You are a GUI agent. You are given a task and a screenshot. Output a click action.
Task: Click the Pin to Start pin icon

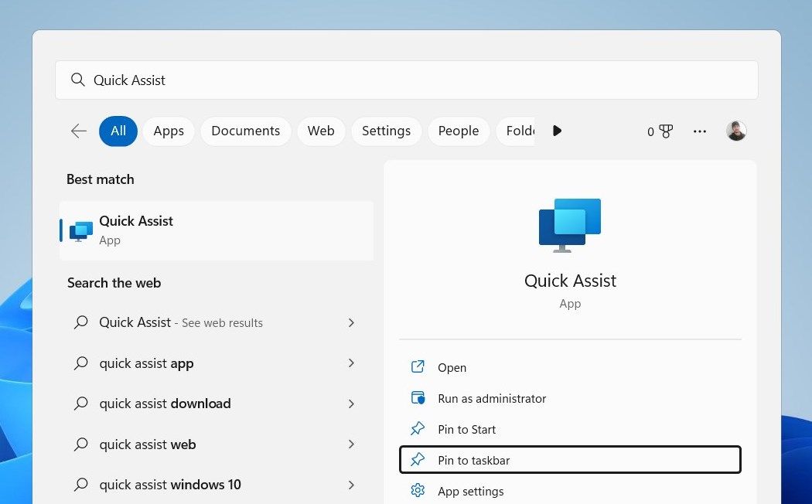pos(418,429)
